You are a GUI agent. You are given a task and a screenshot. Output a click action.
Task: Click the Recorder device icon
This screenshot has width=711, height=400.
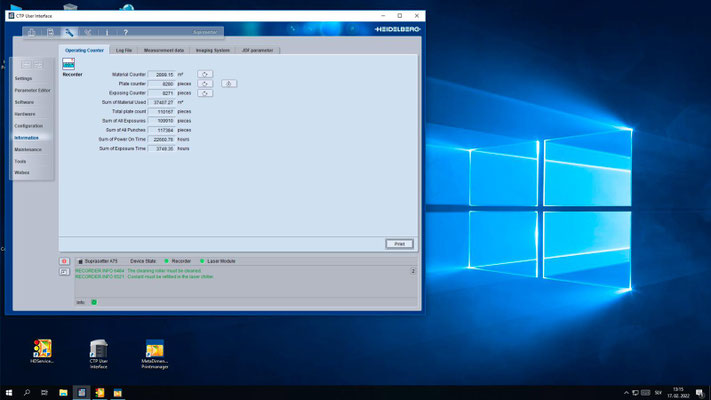point(69,63)
